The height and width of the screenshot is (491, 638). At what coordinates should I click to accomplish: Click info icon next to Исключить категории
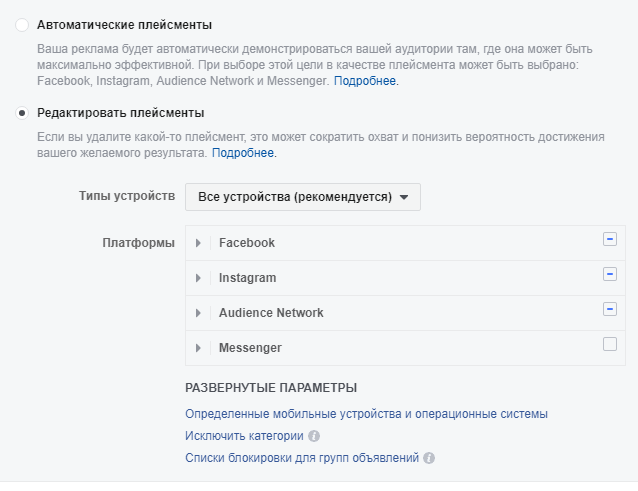[314, 436]
